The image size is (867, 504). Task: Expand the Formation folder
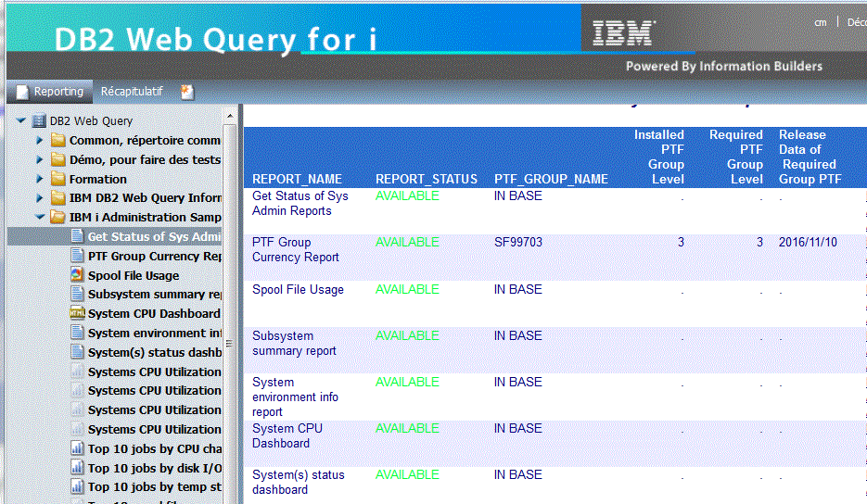pyautogui.click(x=39, y=179)
